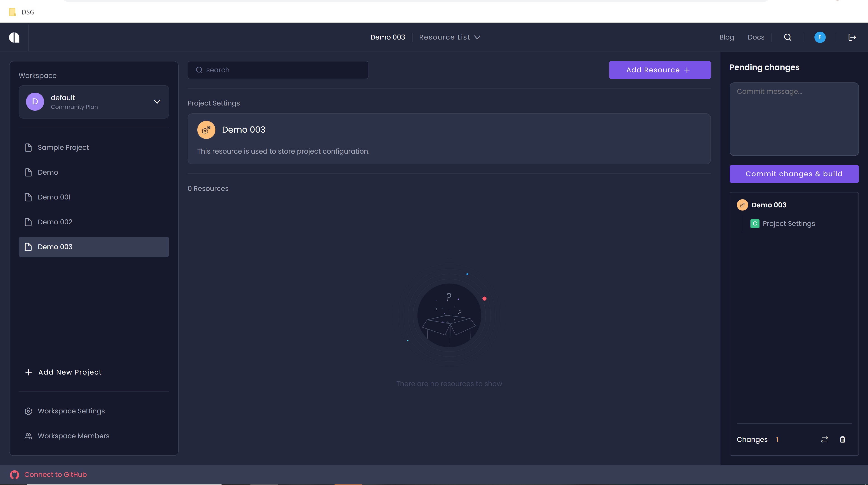Click the Add Resource button
Image resolution: width=868 pixels, height=485 pixels.
(659, 70)
